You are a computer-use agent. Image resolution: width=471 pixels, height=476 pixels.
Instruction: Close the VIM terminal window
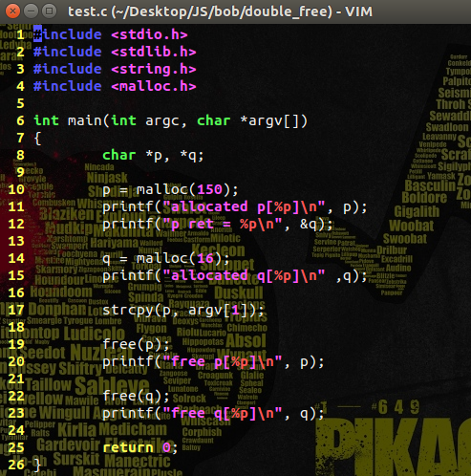tap(12, 11)
